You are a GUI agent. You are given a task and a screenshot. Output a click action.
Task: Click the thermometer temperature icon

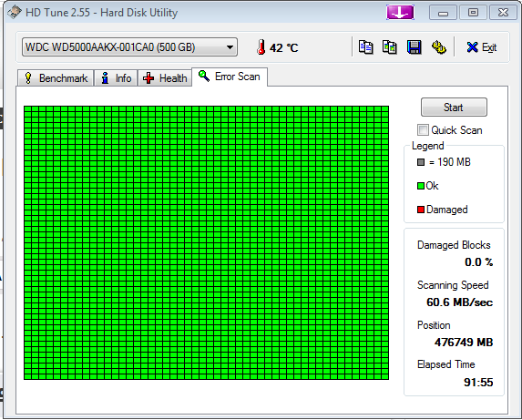[261, 47]
